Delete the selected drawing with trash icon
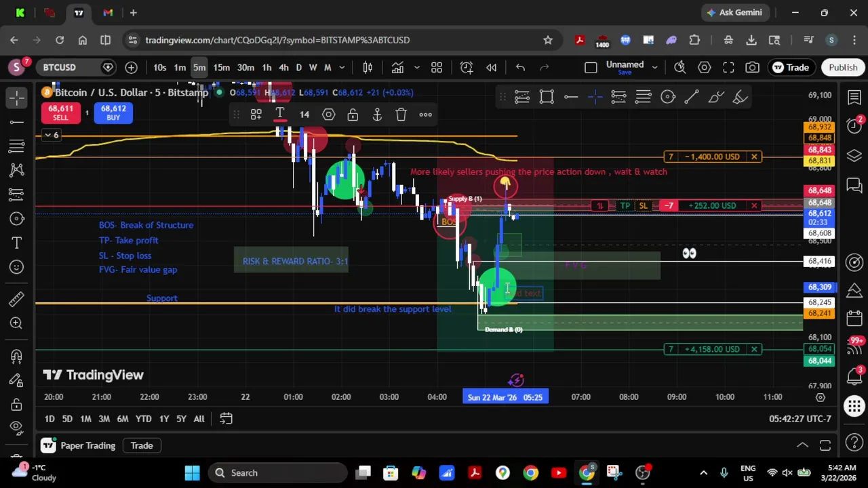This screenshot has height=488, width=868. 401,115
